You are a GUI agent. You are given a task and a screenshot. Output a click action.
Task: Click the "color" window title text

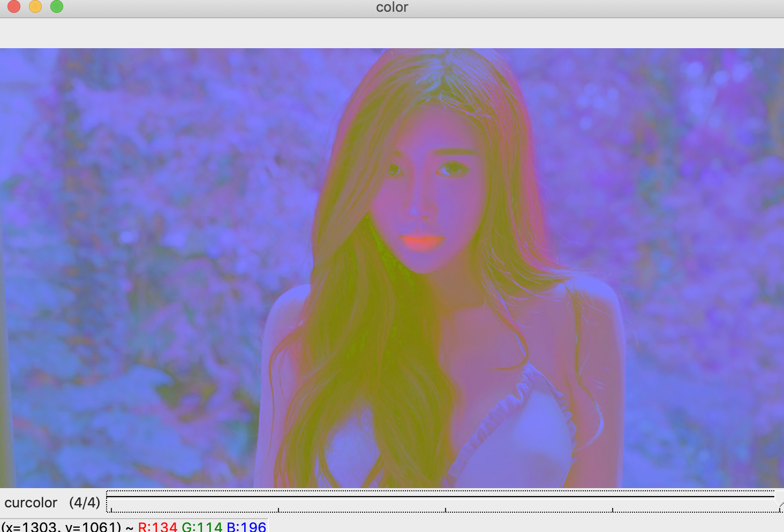(x=392, y=7)
